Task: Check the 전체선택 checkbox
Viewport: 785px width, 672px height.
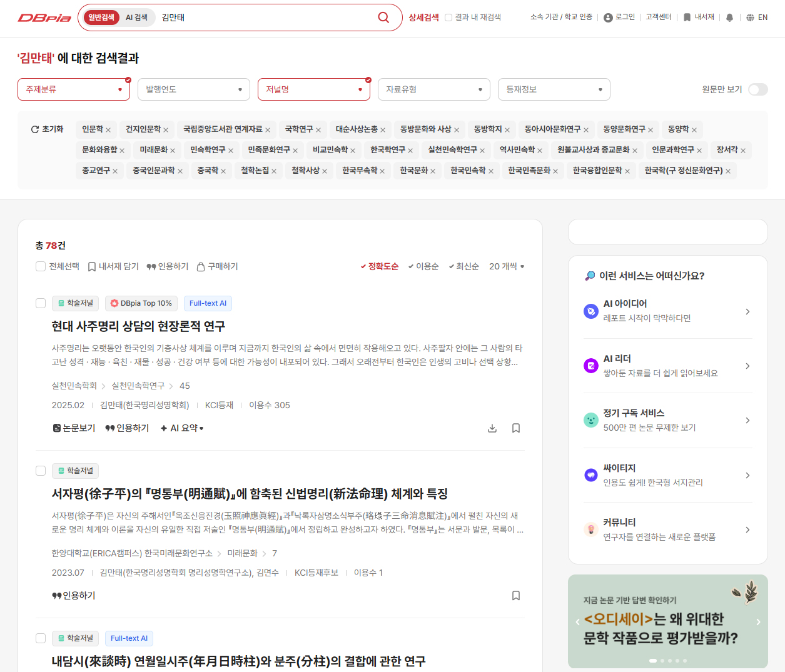Action: (x=41, y=266)
